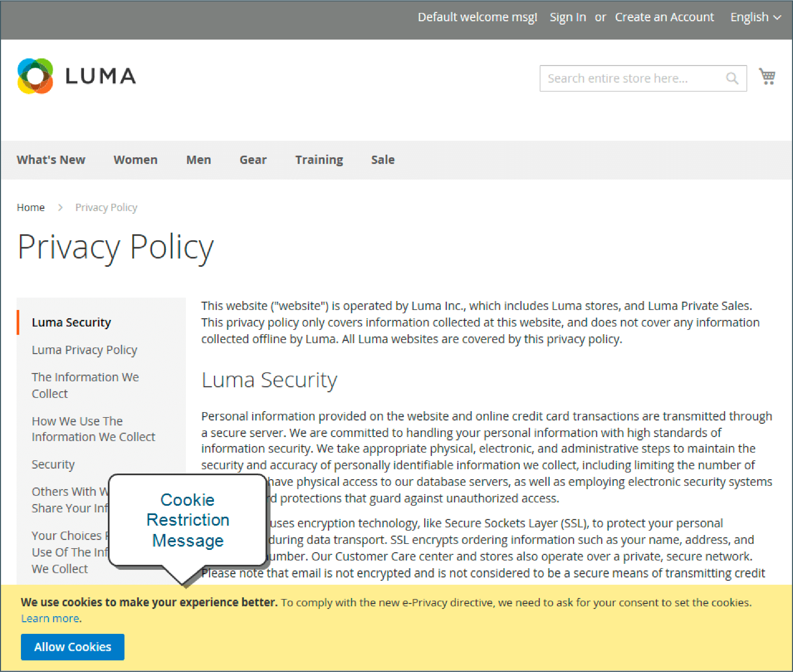
Task: Click the Privacy Policy breadcrumb link
Action: pyautogui.click(x=106, y=207)
